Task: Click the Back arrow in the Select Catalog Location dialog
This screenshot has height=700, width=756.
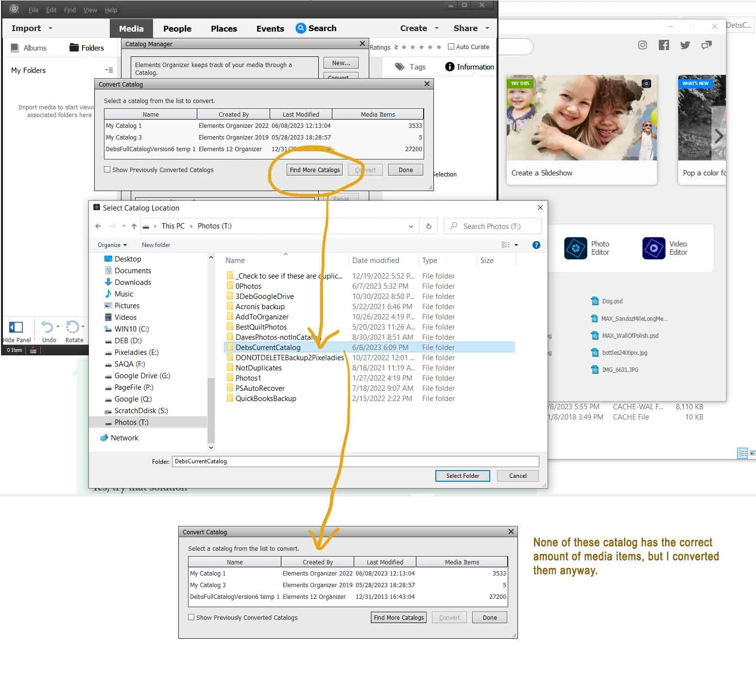Action: pos(98,226)
